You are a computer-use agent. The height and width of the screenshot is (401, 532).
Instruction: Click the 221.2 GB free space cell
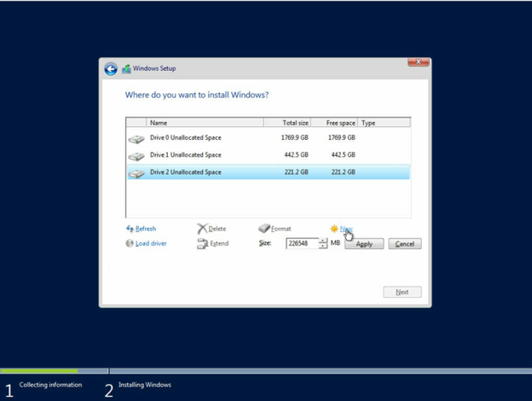point(343,172)
